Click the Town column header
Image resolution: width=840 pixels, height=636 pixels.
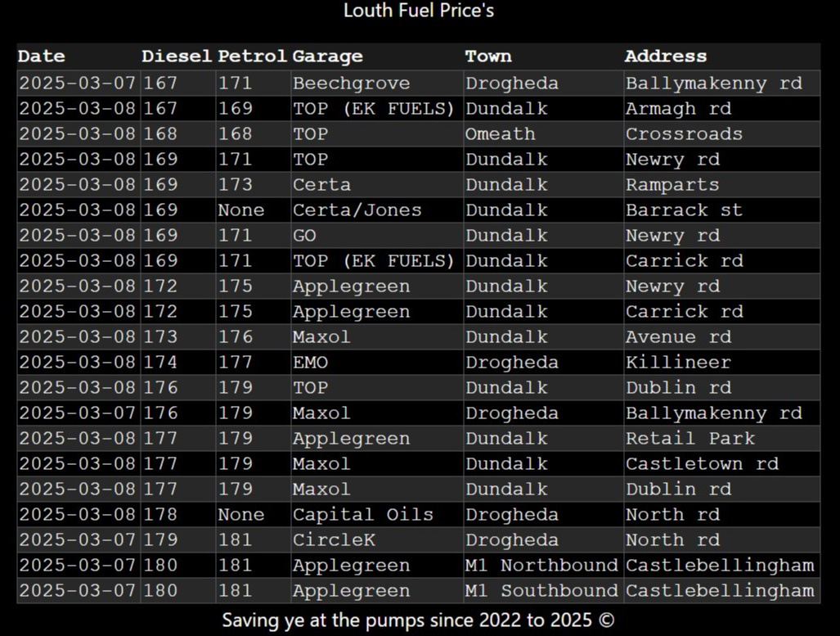(x=544, y=56)
